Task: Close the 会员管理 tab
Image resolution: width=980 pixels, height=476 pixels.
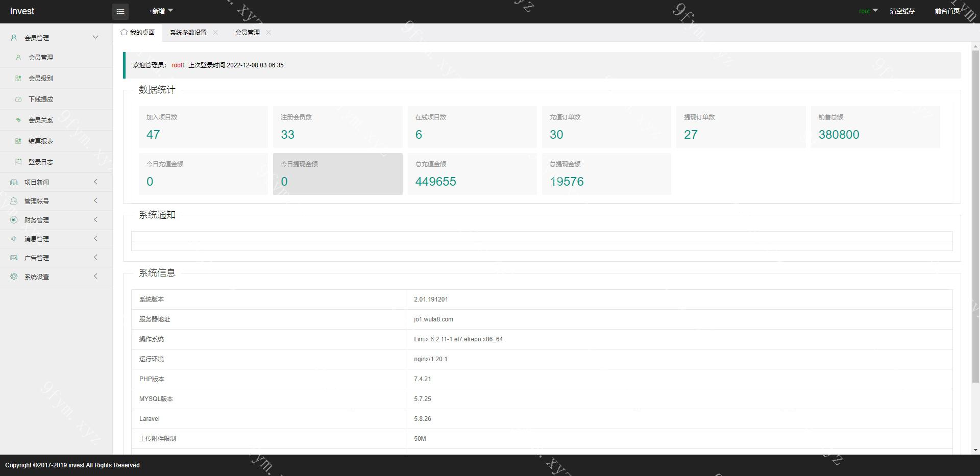Action: (268, 32)
